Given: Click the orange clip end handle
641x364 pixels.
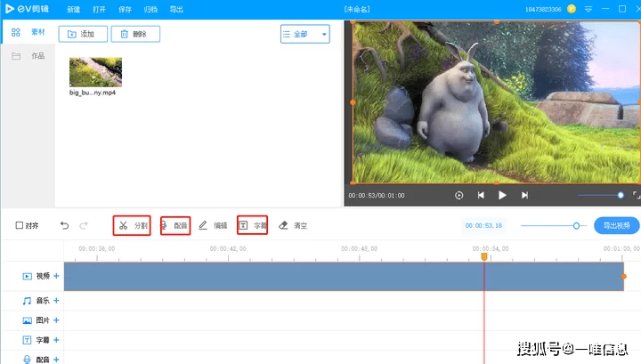Looking at the screenshot, I should click(x=624, y=277).
